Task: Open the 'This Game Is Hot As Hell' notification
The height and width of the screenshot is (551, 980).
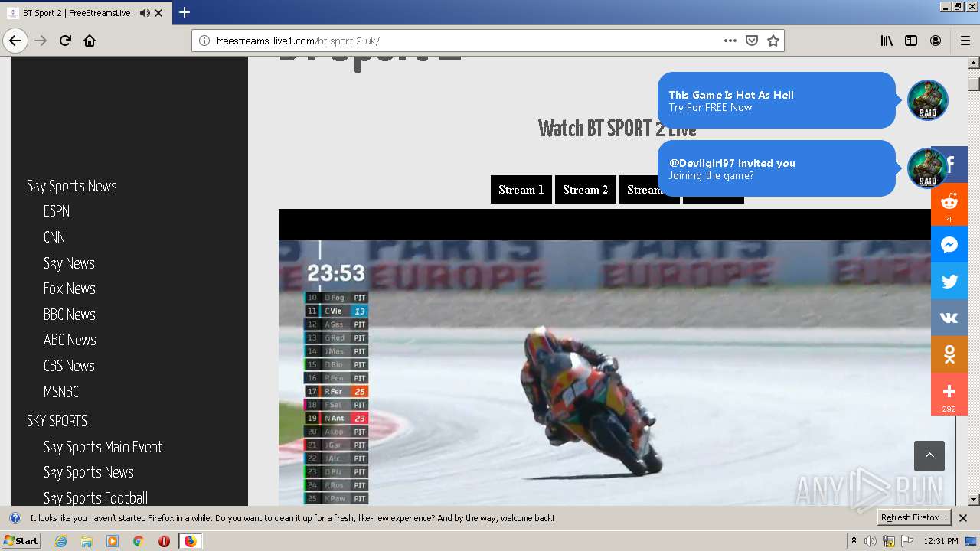Action: 776,100
